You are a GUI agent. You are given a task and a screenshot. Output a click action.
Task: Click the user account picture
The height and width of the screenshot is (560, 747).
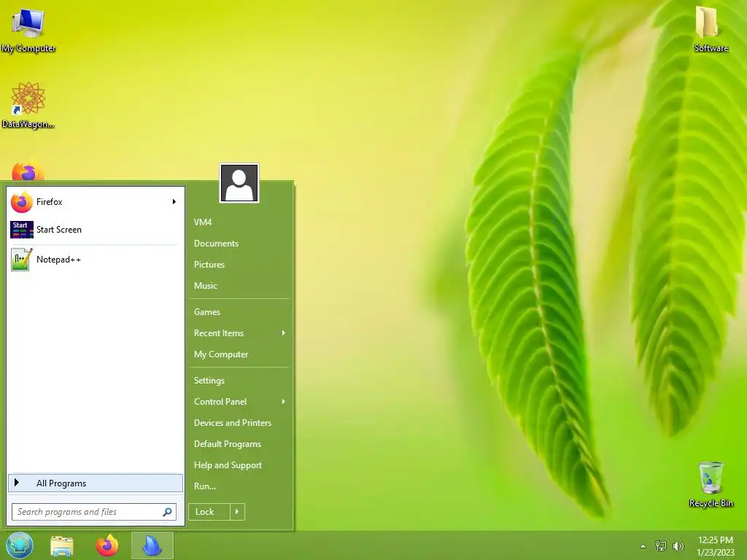[x=239, y=183]
